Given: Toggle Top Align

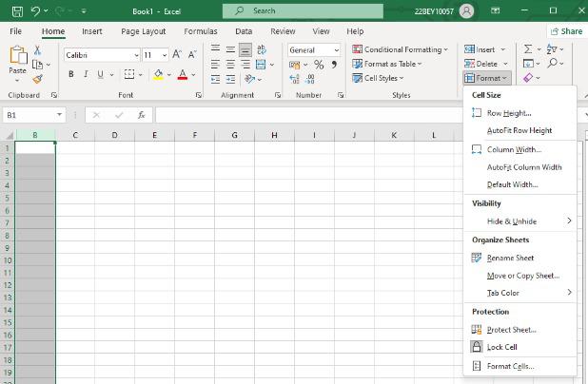Looking at the screenshot, I should (x=215, y=49).
